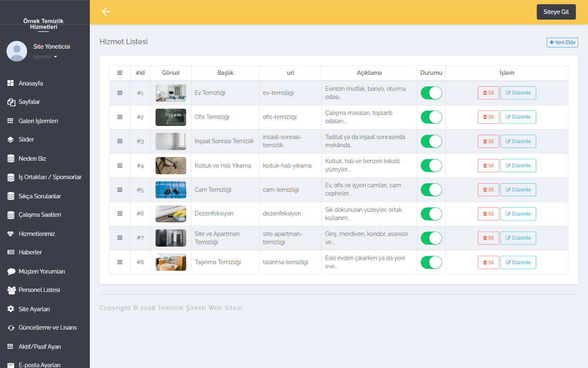Toggle the Dezenfeksiyon status switch
The image size is (588, 368).
click(431, 214)
